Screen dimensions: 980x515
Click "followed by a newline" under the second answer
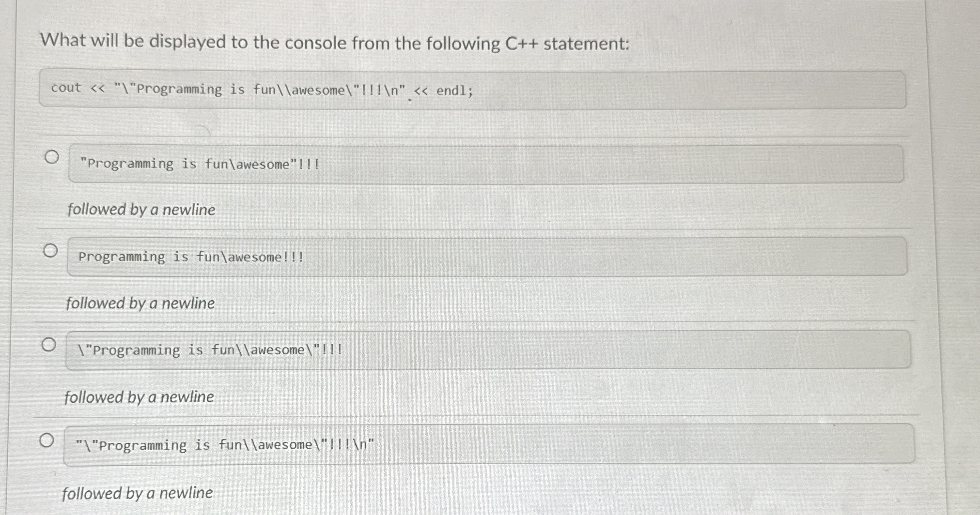[140, 303]
